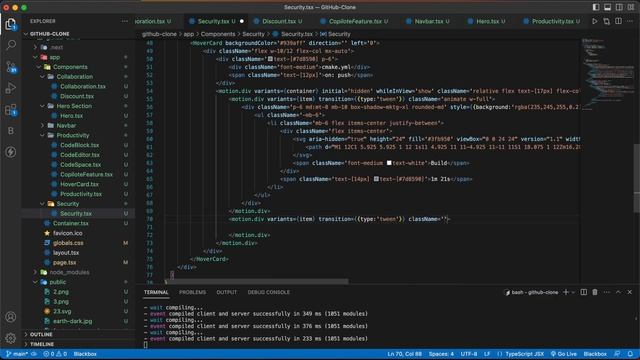Click the Explorer more actions ellipsis
Viewport: 640px width, 360px height.
(124, 21)
